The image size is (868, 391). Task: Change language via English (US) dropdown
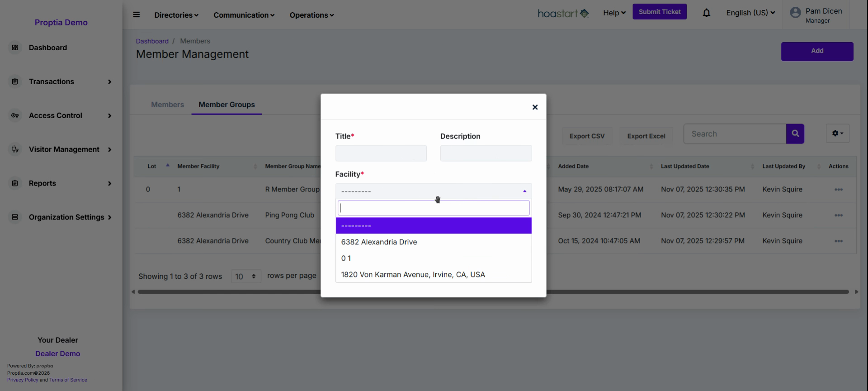coord(750,13)
